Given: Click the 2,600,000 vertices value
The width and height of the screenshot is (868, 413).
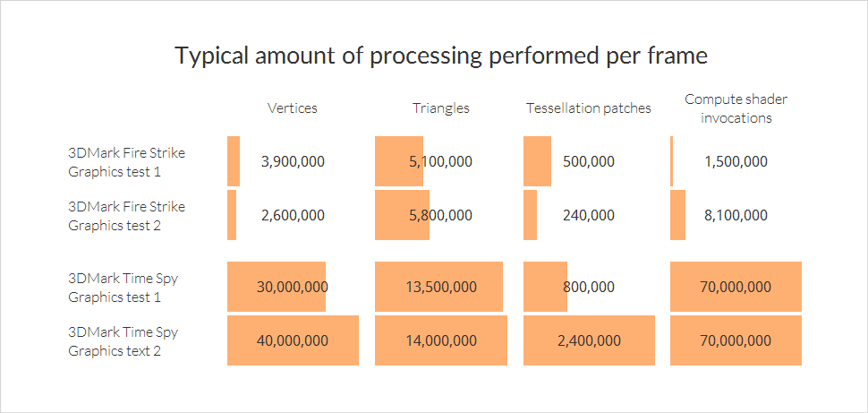Looking at the screenshot, I should (x=293, y=215).
